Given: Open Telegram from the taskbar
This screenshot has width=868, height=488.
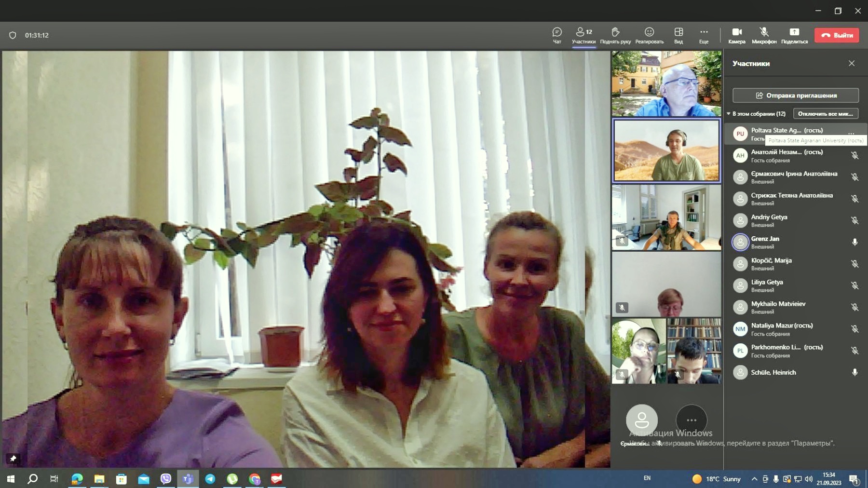Looking at the screenshot, I should (x=210, y=479).
